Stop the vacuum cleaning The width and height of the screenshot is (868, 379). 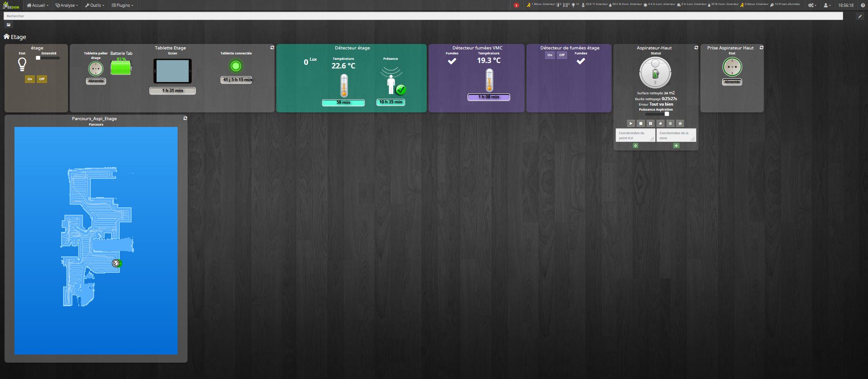641,123
